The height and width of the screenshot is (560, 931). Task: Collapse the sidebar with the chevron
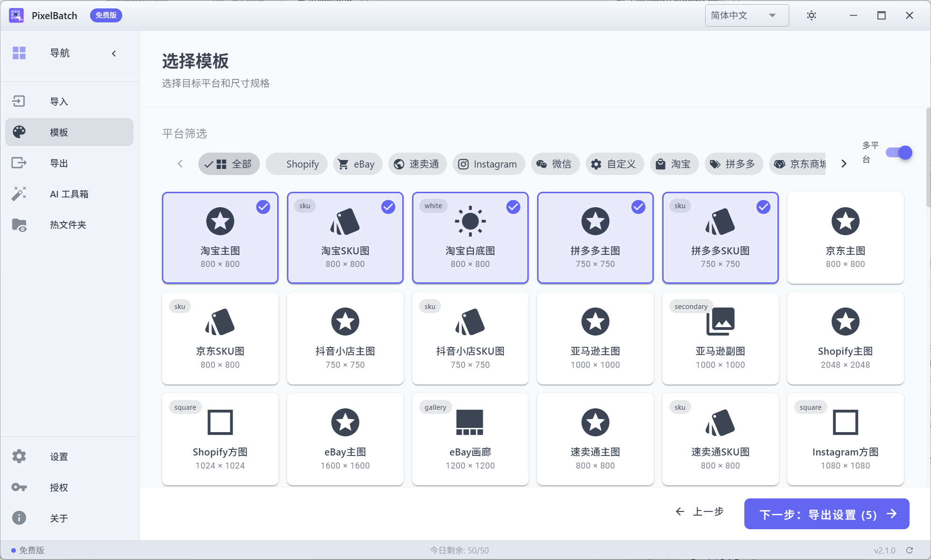114,53
